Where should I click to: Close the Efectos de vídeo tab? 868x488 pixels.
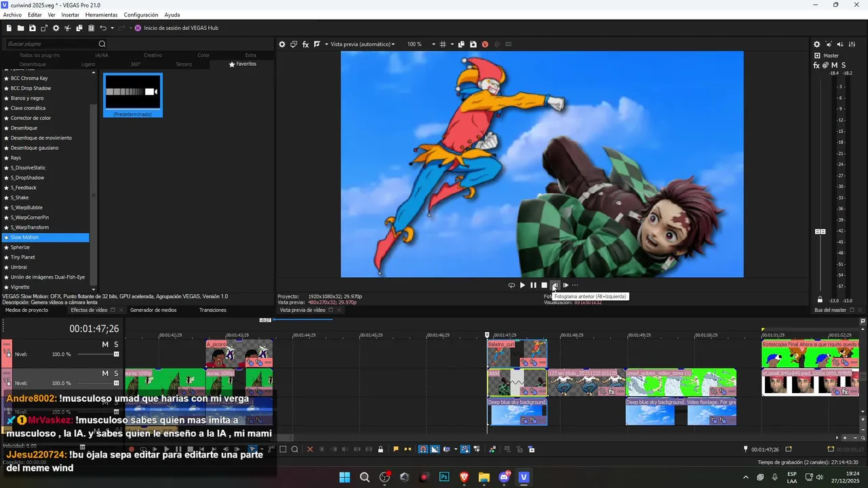[122, 310]
